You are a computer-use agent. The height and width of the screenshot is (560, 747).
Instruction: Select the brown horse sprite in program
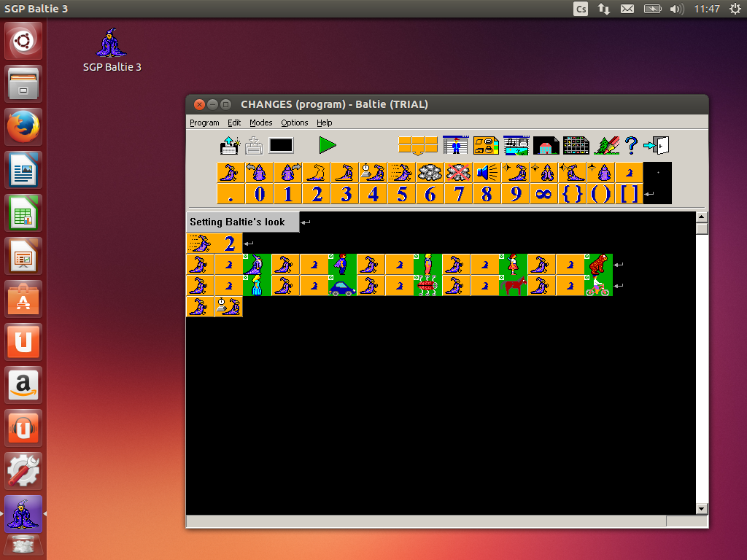[513, 286]
